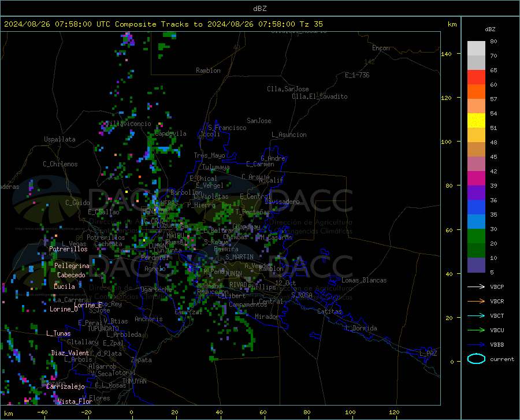The image size is (520, 420).
Task: Click the Divisadero place label
Action: [282, 202]
